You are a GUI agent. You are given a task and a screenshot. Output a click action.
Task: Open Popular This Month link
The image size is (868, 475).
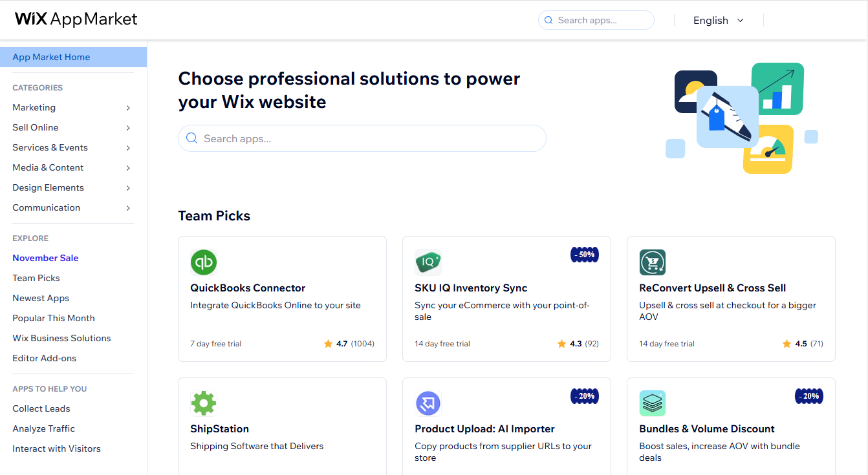[54, 318]
